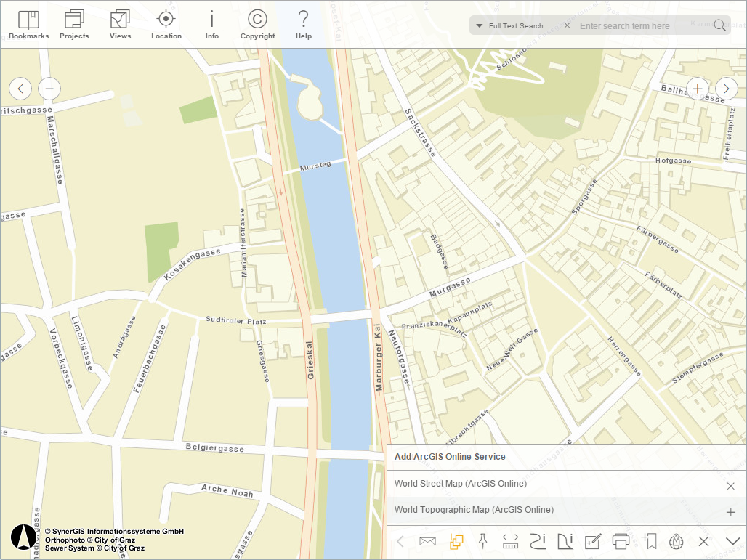Remove World Street Map service with X
747x560 pixels.
coord(730,484)
